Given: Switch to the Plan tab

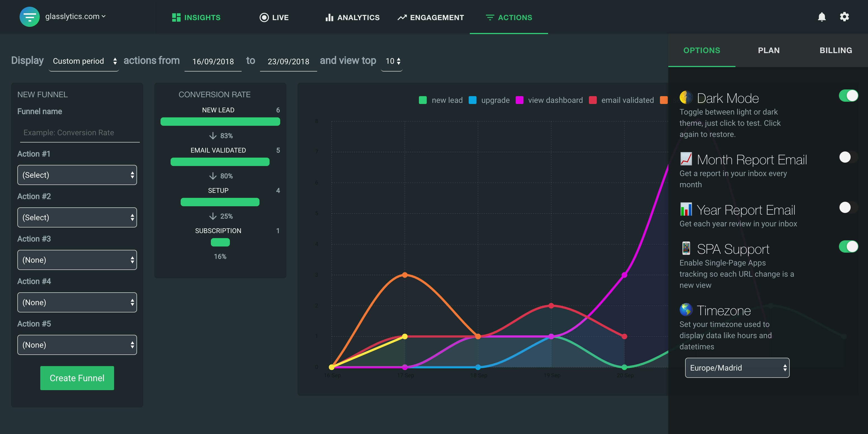Looking at the screenshot, I should [x=769, y=51].
